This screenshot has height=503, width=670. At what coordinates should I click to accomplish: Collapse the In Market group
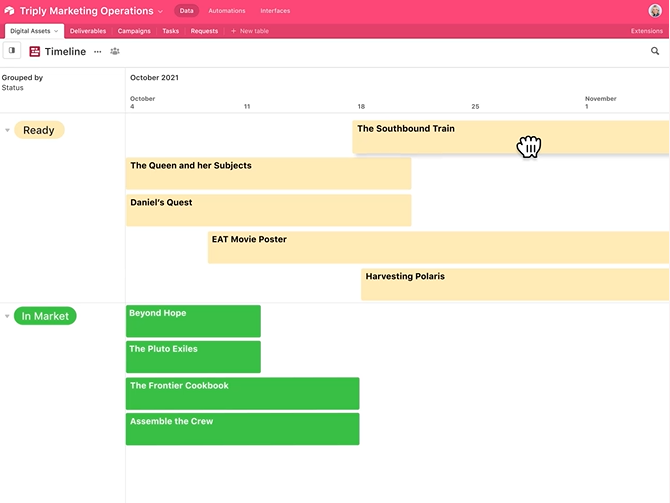point(8,316)
